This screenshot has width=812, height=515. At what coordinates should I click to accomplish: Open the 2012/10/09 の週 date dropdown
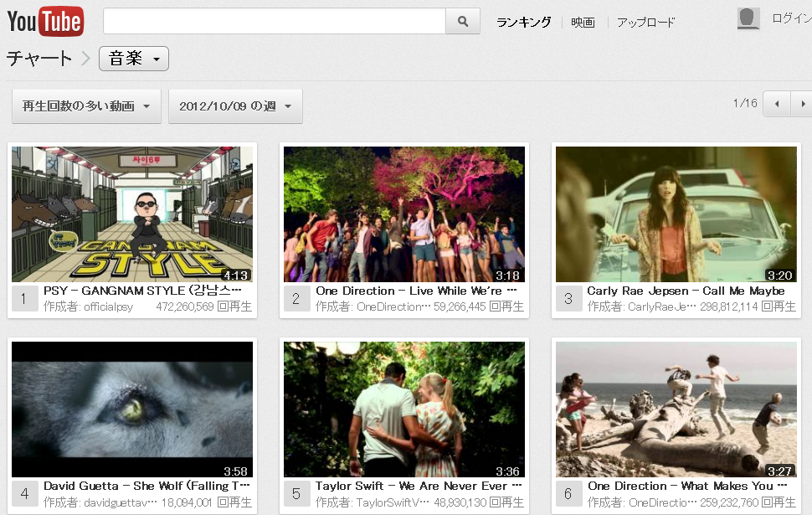235,106
